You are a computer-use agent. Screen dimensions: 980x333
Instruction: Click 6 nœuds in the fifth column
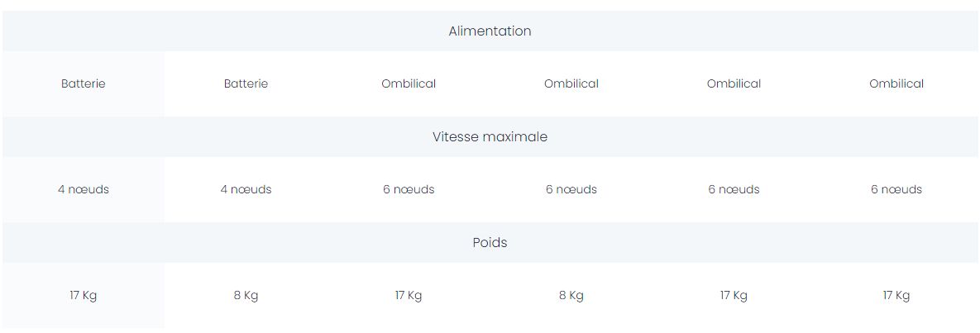coord(734,189)
